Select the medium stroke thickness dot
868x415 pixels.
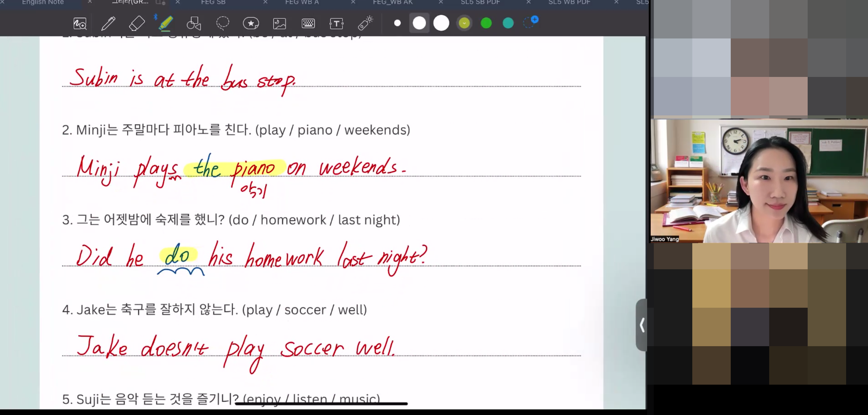click(419, 23)
